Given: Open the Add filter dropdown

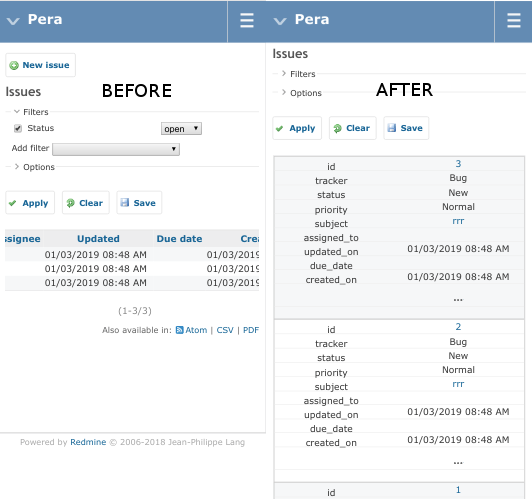Looking at the screenshot, I should [x=116, y=149].
